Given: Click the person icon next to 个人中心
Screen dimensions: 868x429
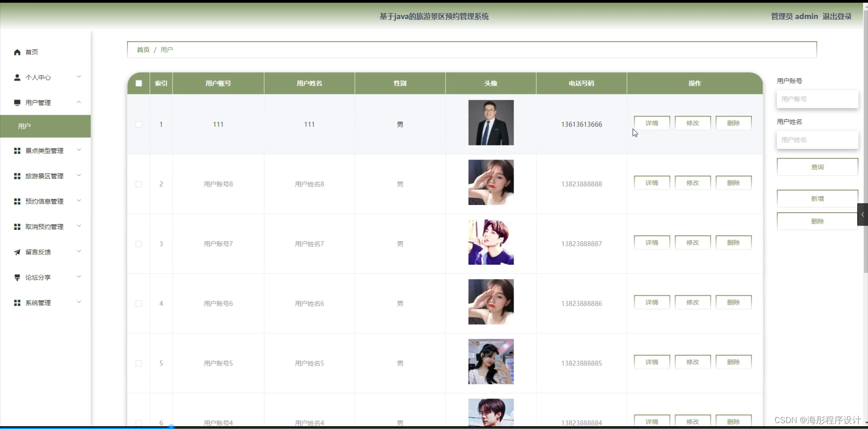Looking at the screenshot, I should (17, 77).
